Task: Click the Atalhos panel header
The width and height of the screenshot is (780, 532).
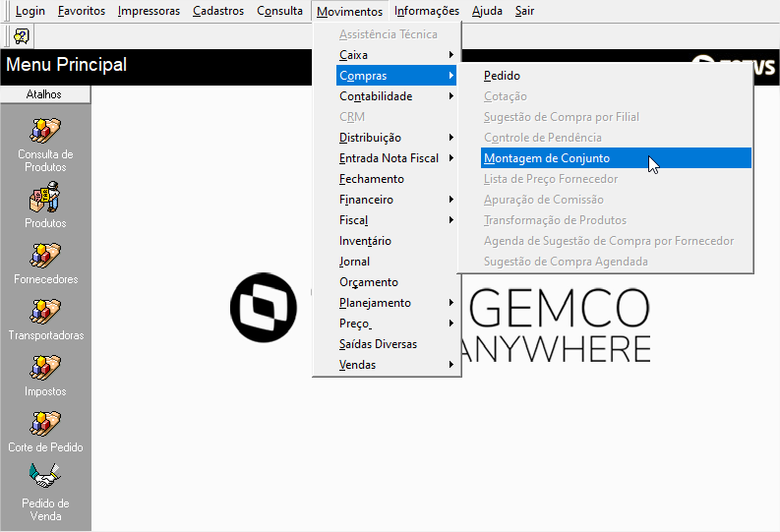Action: [x=45, y=94]
